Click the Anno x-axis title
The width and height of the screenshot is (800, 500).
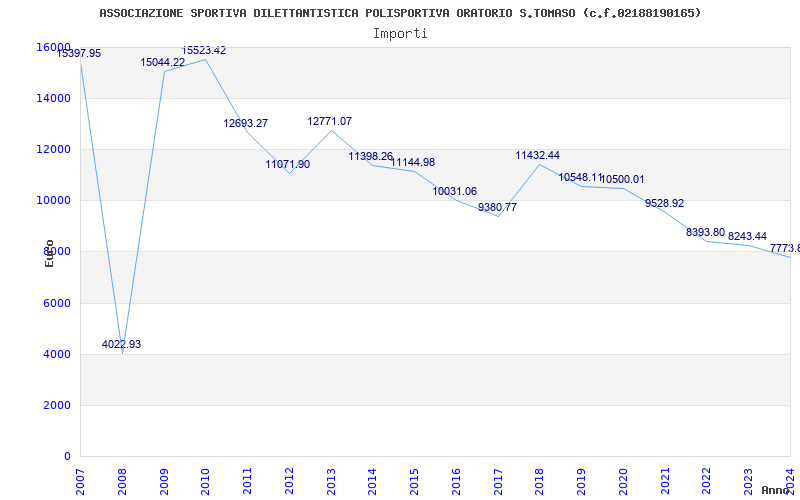click(x=776, y=490)
